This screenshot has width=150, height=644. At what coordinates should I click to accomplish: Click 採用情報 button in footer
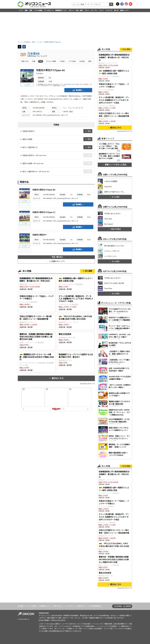118,606
